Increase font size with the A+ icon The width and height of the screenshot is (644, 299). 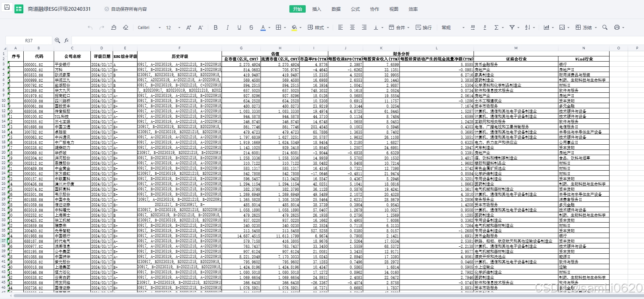(x=189, y=27)
